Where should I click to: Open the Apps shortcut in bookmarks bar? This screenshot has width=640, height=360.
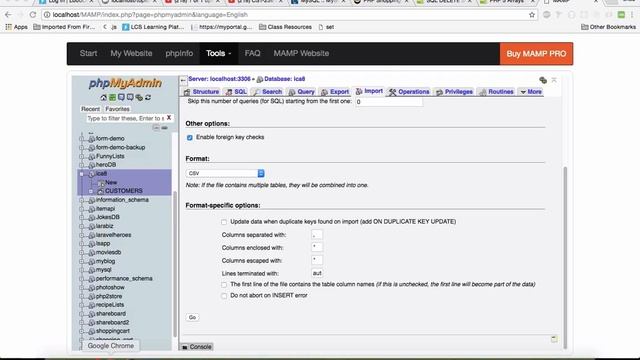(x=16, y=27)
